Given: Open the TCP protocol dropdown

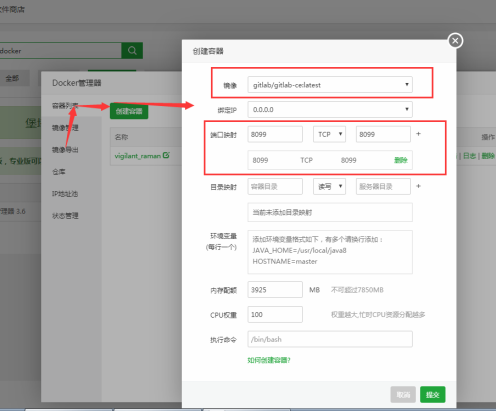Looking at the screenshot, I should 329,134.
